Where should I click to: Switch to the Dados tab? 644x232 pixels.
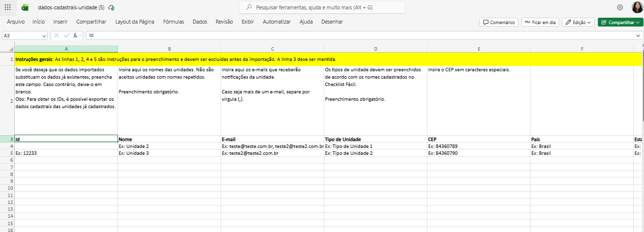pyautogui.click(x=200, y=22)
